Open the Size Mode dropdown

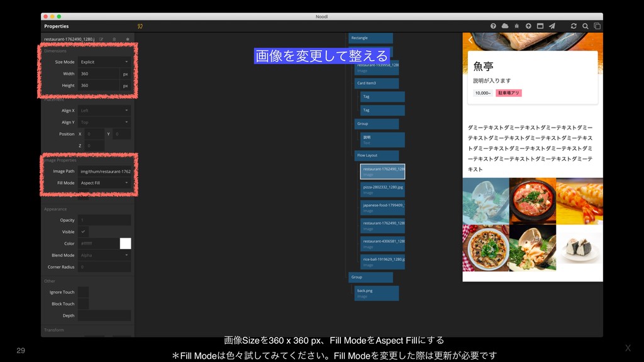[x=104, y=62]
